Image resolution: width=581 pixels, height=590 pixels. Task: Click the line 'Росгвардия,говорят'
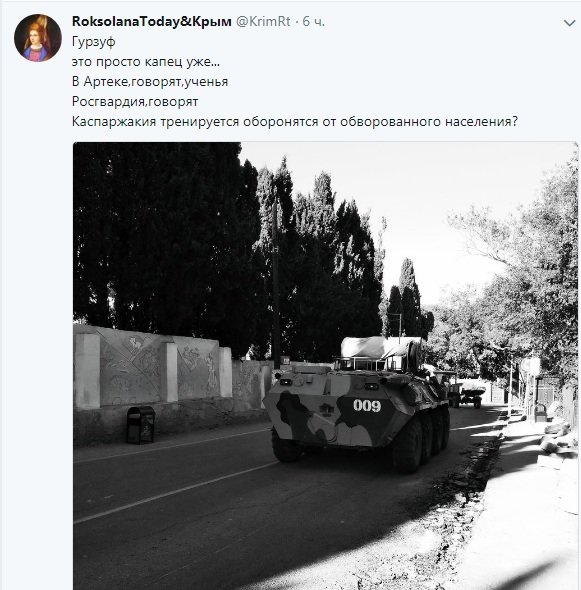coord(135,101)
